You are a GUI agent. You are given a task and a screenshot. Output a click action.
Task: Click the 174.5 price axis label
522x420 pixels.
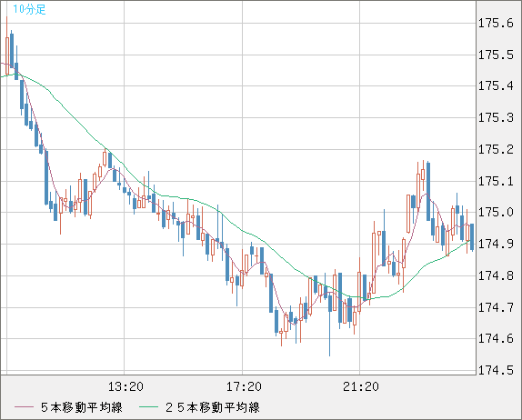pos(496,370)
